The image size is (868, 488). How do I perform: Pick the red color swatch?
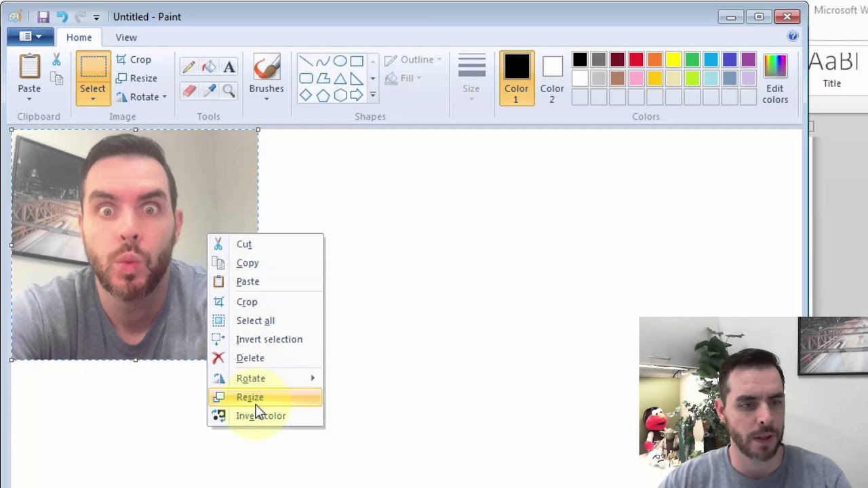coord(635,60)
